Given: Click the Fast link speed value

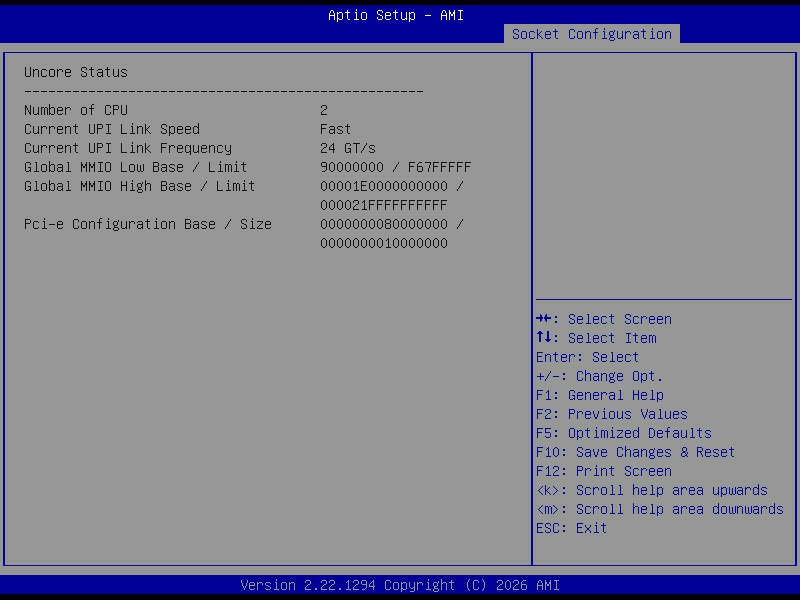Looking at the screenshot, I should (335, 129).
